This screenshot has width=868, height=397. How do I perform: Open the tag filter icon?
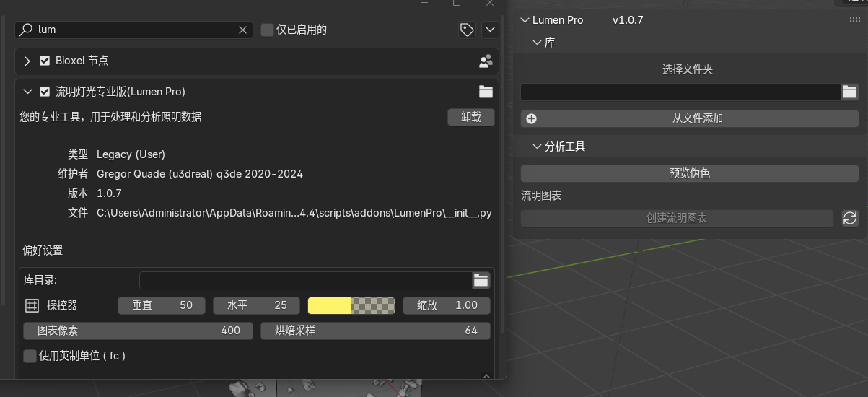click(x=467, y=30)
